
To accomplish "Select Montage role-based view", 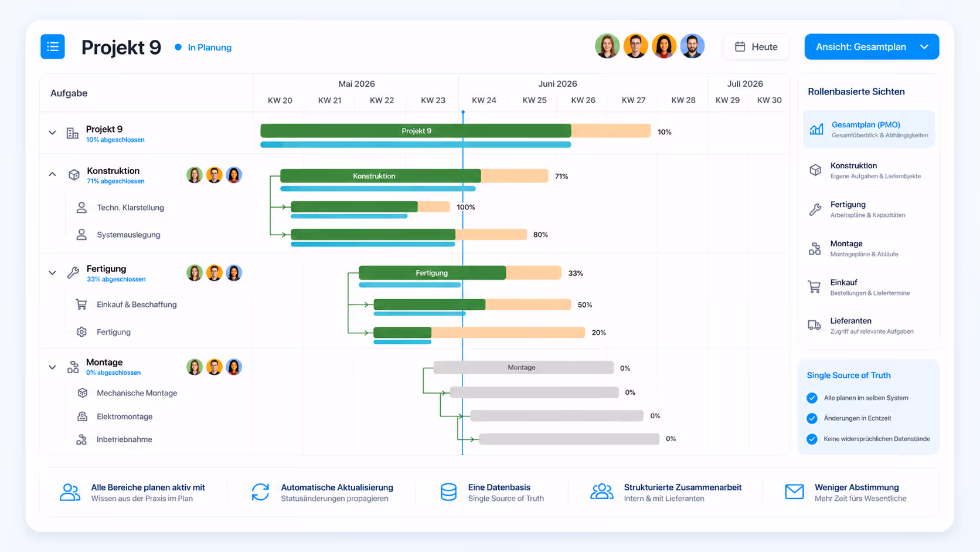I will 869,249.
